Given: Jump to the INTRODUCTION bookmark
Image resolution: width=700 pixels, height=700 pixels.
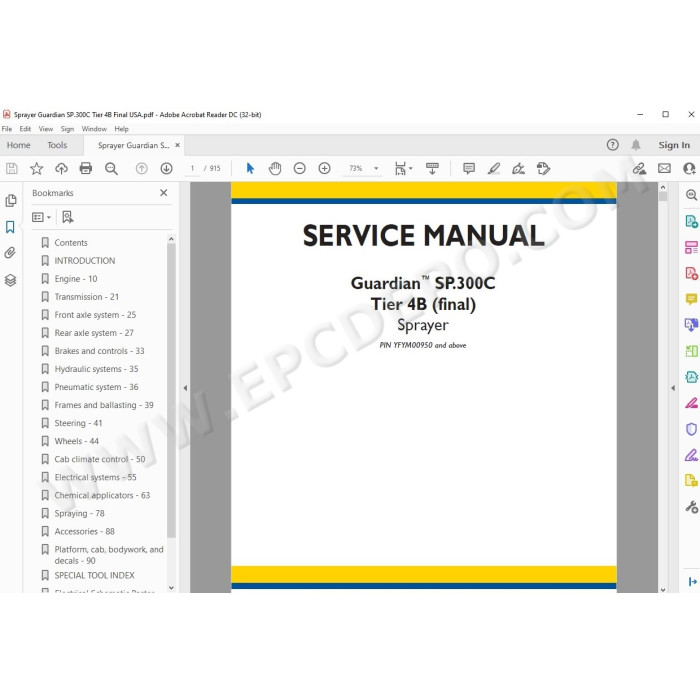Looking at the screenshot, I should (x=85, y=261).
